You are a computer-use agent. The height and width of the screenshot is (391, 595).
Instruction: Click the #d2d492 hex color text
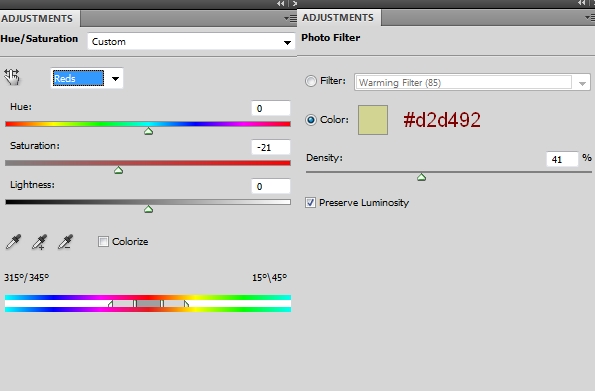(442, 120)
